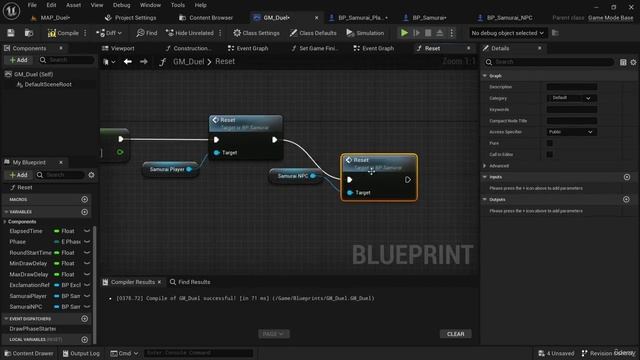The image size is (640, 360).
Task: Click the CLEAR button in Compiler Results
Action: [x=456, y=334]
